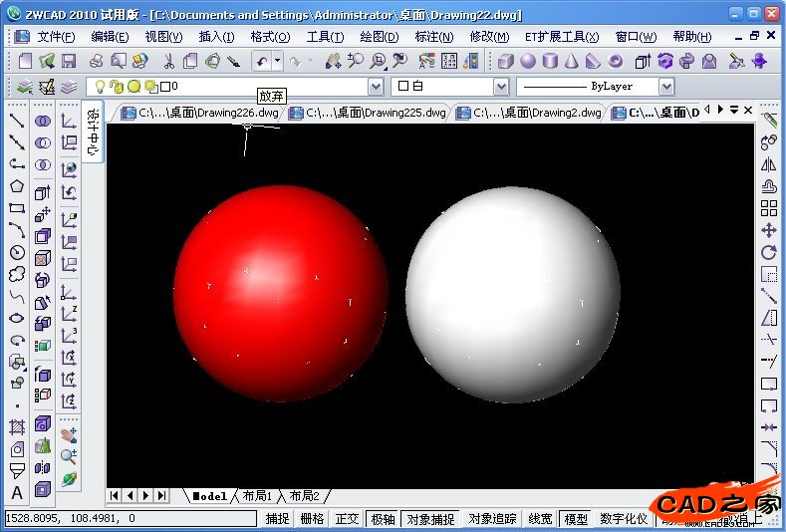Open the undo history dropdown arrow
Viewport: 786px width, 532px height.
tap(277, 61)
